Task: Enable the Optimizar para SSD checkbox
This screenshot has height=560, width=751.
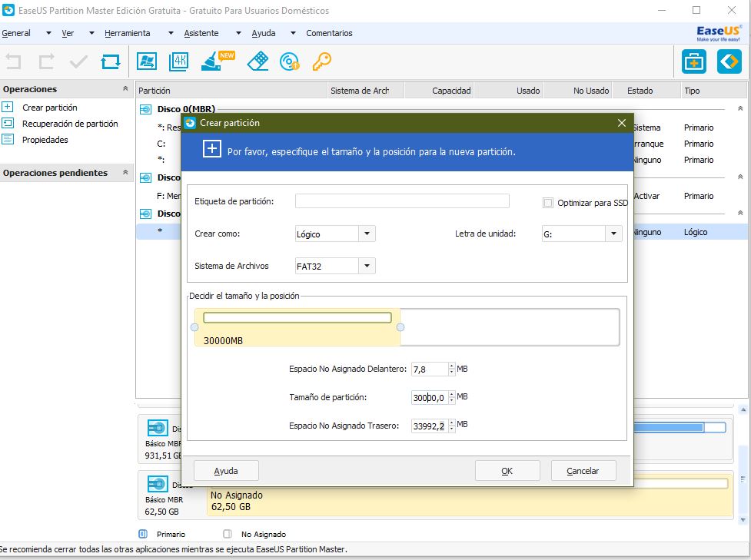Action: tap(548, 203)
